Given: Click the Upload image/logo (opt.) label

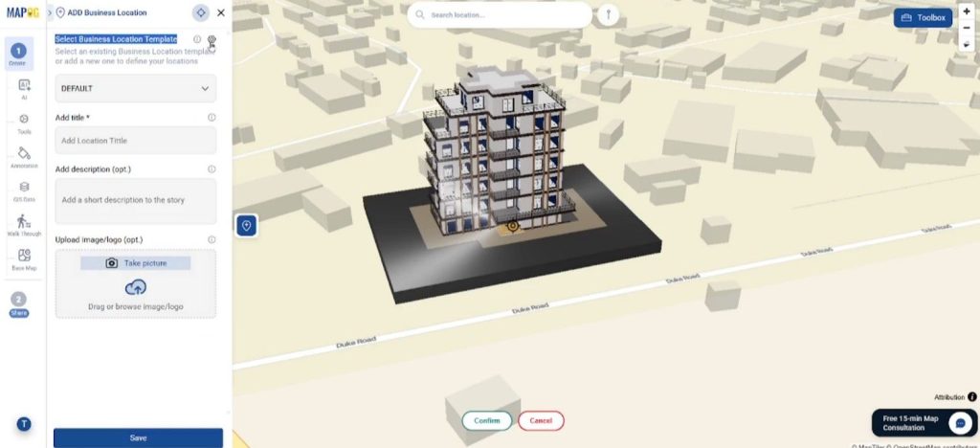Looking at the screenshot, I should coord(99,240).
